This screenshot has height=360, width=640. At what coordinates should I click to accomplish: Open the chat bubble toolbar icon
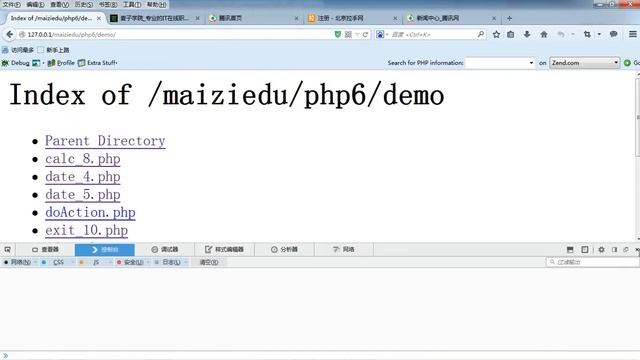[x=613, y=35]
